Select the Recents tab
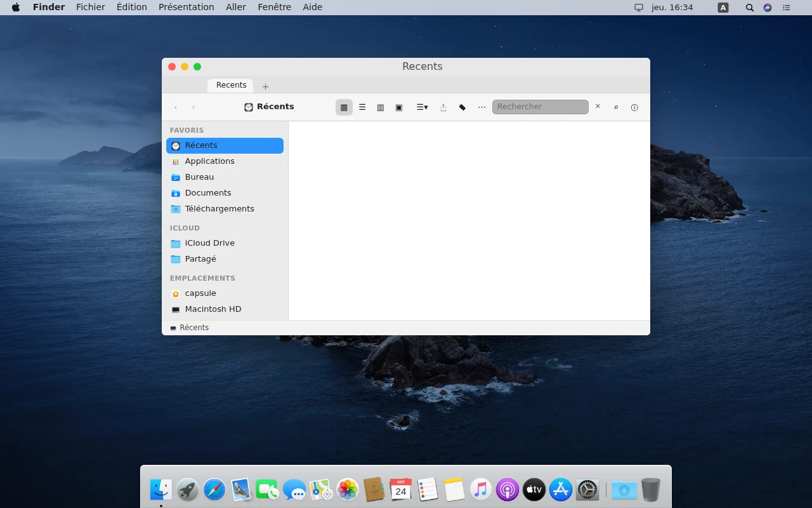Image resolution: width=812 pixels, height=508 pixels. [x=231, y=85]
